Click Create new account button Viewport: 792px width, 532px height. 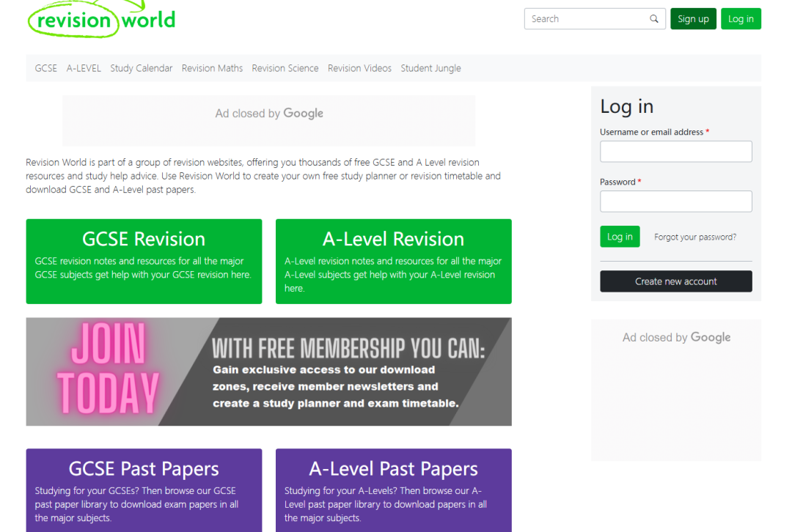click(676, 281)
